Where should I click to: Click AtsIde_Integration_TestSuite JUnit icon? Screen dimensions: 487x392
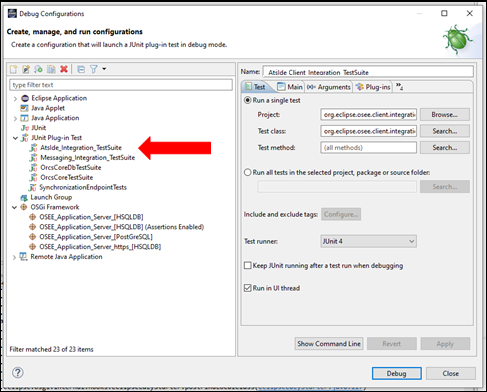(x=33, y=148)
